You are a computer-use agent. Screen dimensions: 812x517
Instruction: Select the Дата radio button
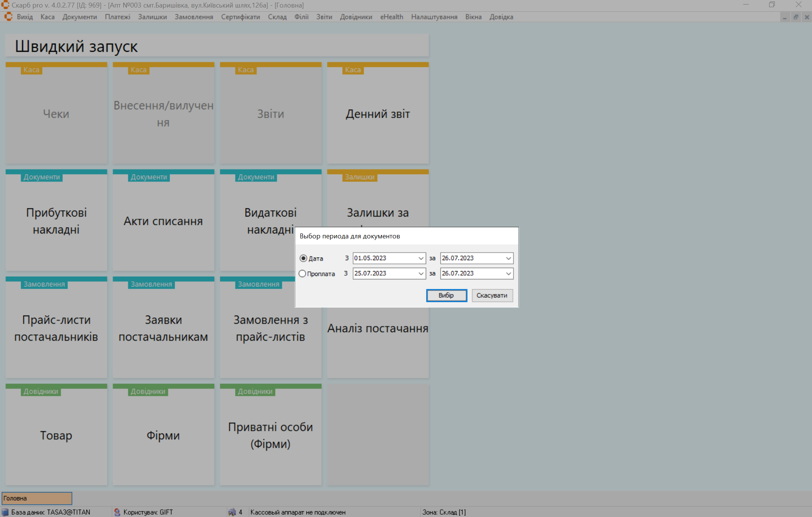303,258
